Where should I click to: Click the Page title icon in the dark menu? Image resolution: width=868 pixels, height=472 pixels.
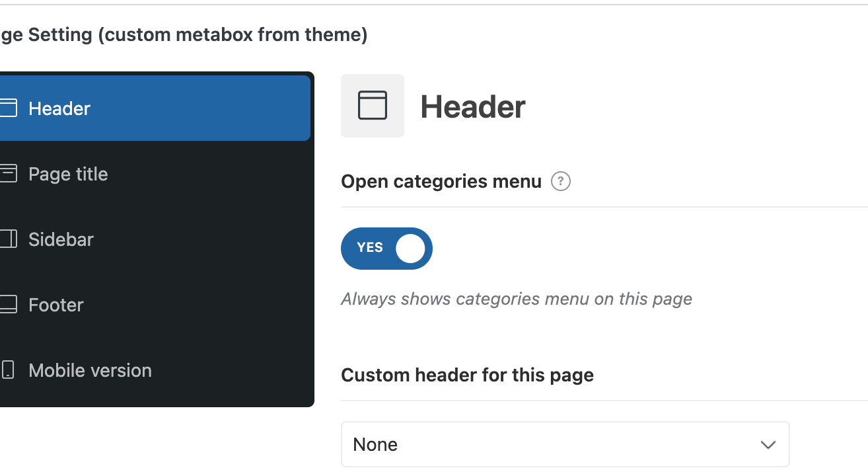point(8,174)
